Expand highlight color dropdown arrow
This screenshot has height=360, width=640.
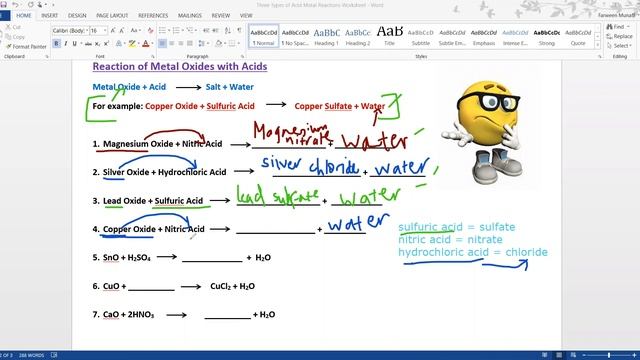point(138,44)
